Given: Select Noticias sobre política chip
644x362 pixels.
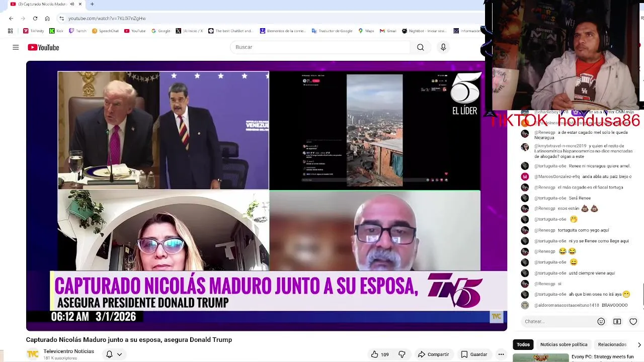Looking at the screenshot, I should (x=563, y=344).
